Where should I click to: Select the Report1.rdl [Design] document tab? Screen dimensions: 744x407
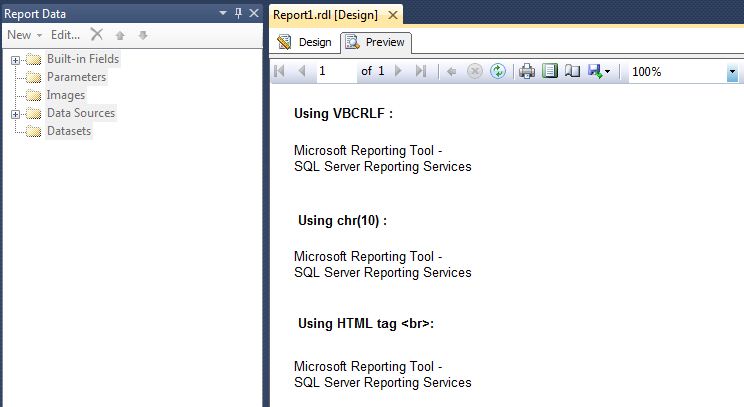326,15
